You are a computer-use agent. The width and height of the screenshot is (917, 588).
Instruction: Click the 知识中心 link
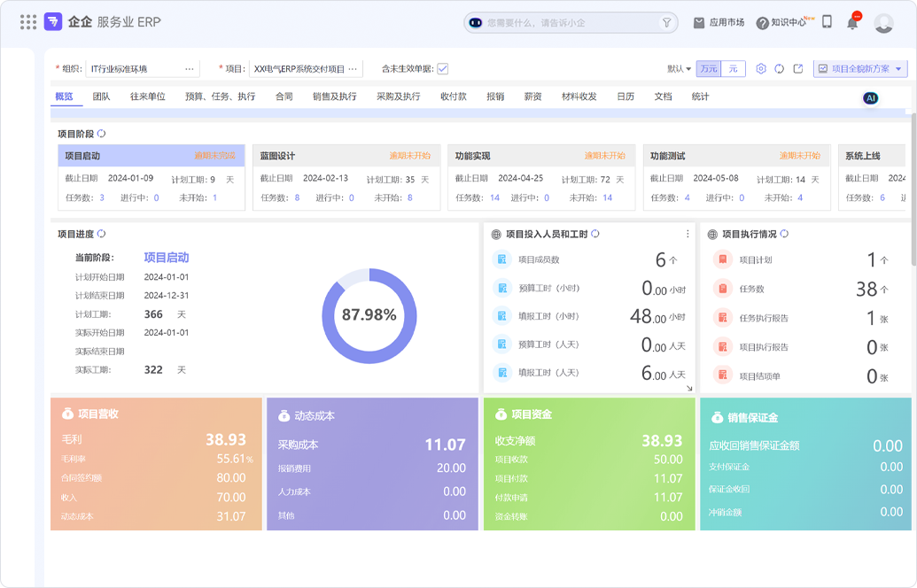click(x=781, y=23)
